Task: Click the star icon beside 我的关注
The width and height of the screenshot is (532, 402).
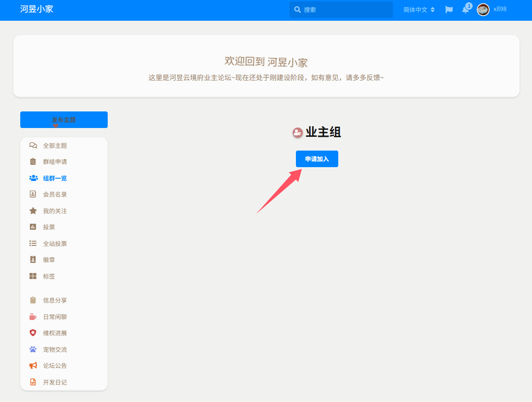Action: [33, 211]
